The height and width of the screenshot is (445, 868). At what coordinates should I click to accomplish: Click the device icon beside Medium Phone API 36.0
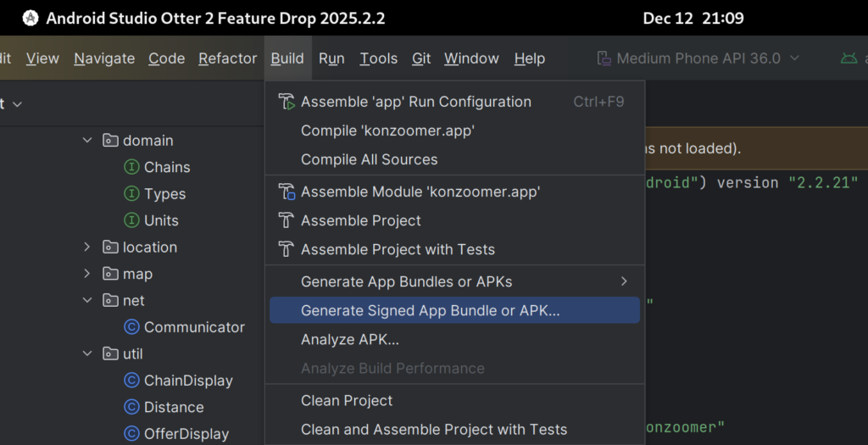pyautogui.click(x=604, y=58)
